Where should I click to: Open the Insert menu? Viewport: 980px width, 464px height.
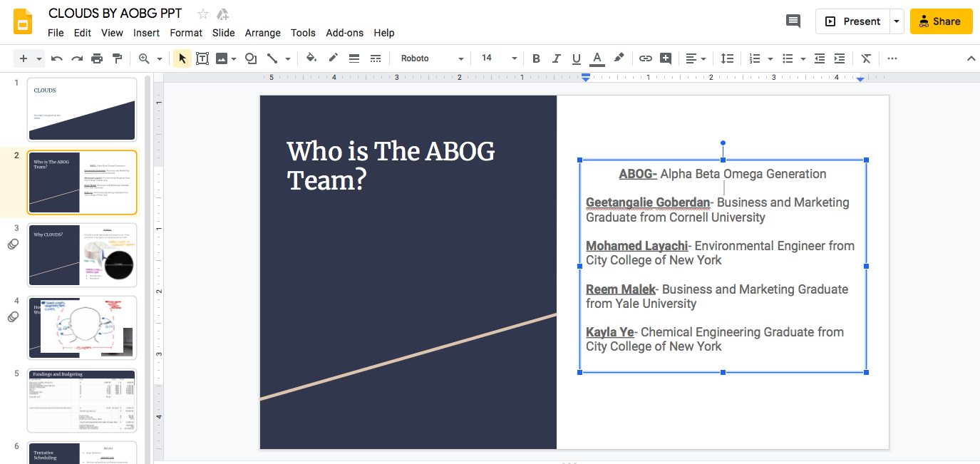pyautogui.click(x=146, y=33)
